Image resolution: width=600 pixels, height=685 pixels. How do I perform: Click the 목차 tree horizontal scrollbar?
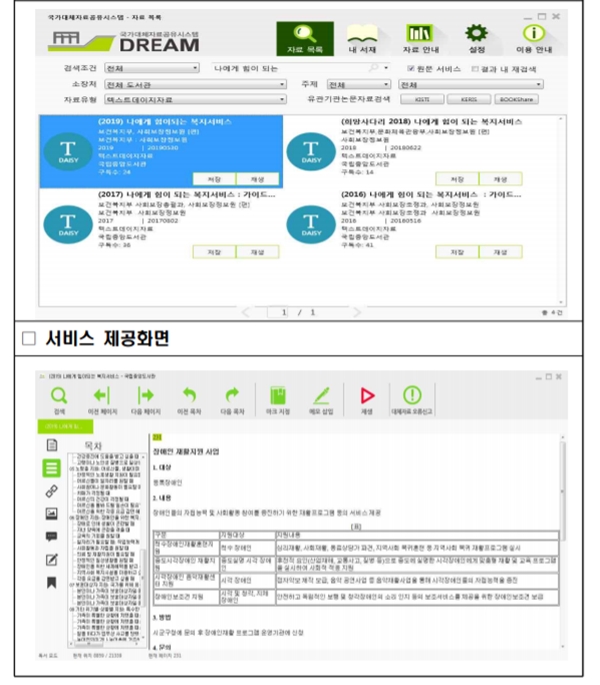pos(105,645)
